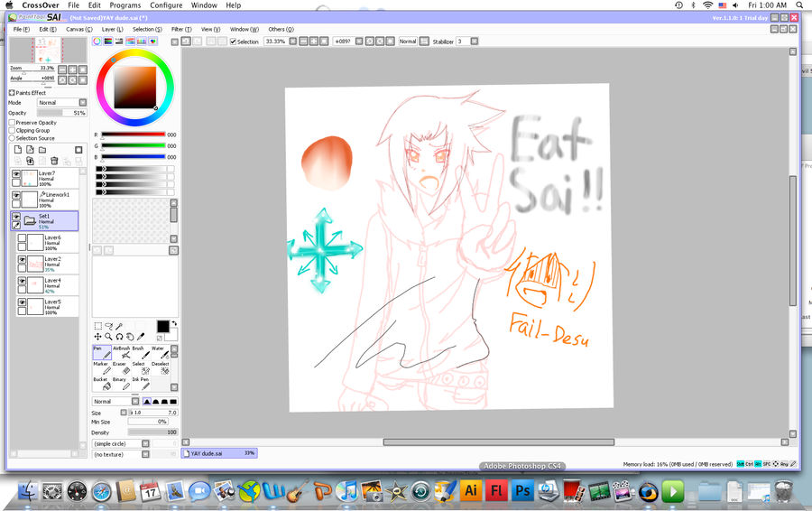Open the Filter menu

[181, 30]
